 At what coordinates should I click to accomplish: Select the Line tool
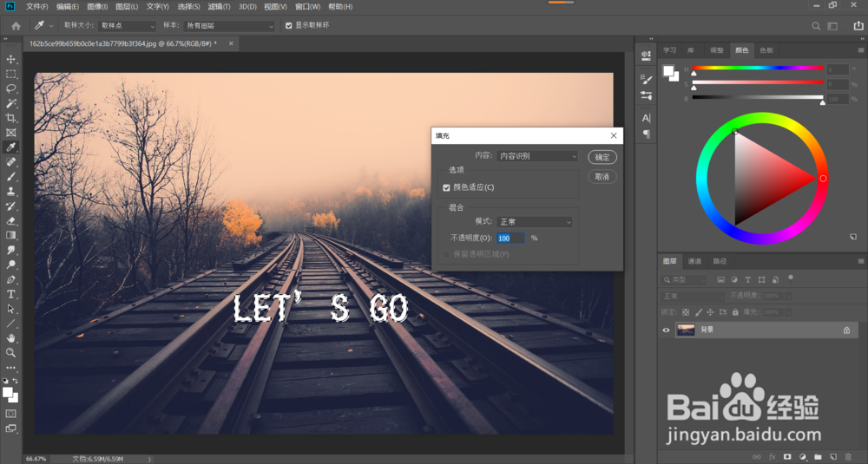click(10, 323)
